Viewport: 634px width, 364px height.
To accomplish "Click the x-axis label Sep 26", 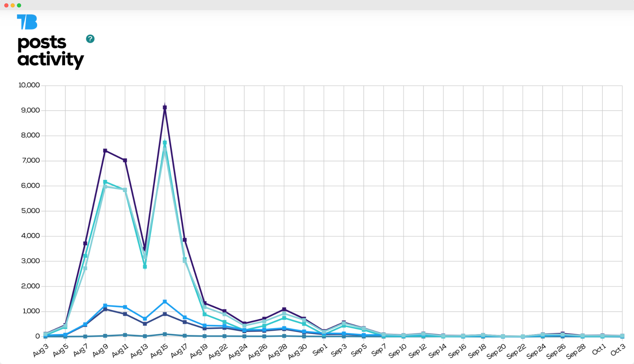I will [557, 351].
